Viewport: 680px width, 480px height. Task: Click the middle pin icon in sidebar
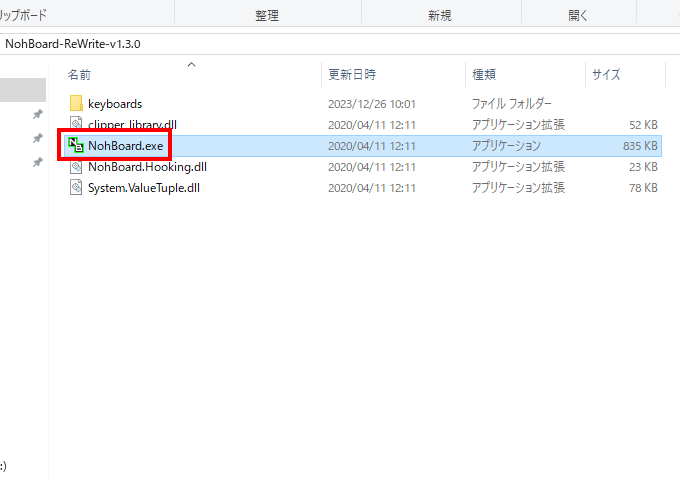(38, 138)
